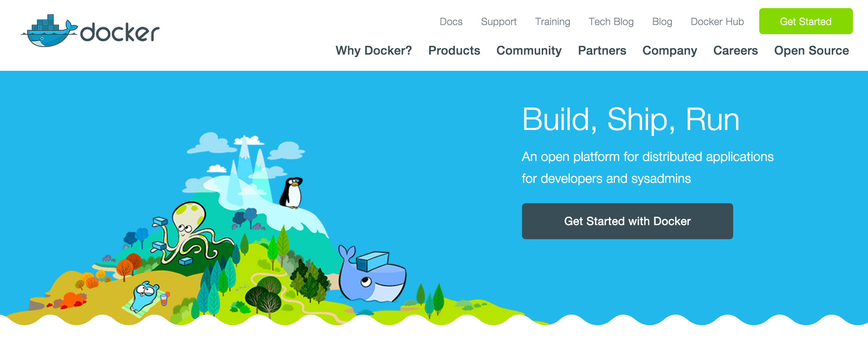Open the Products menu
Screen dimensions: 868x353
pyautogui.click(x=454, y=50)
